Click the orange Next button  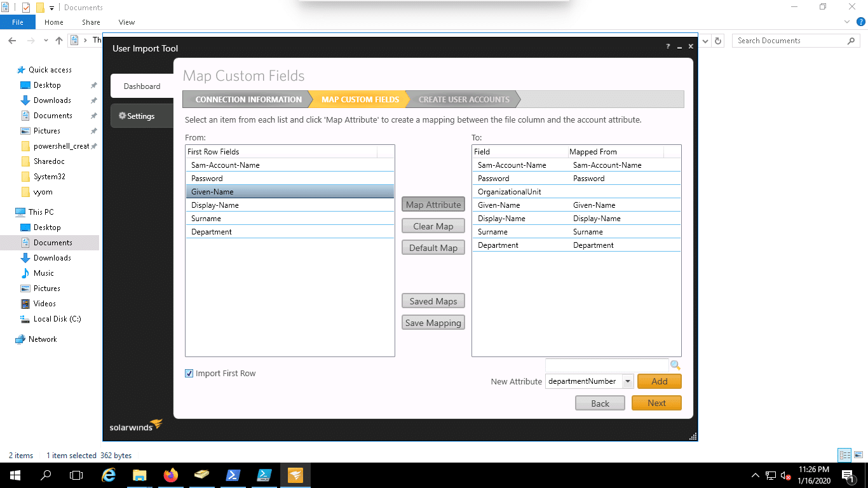[656, 403]
